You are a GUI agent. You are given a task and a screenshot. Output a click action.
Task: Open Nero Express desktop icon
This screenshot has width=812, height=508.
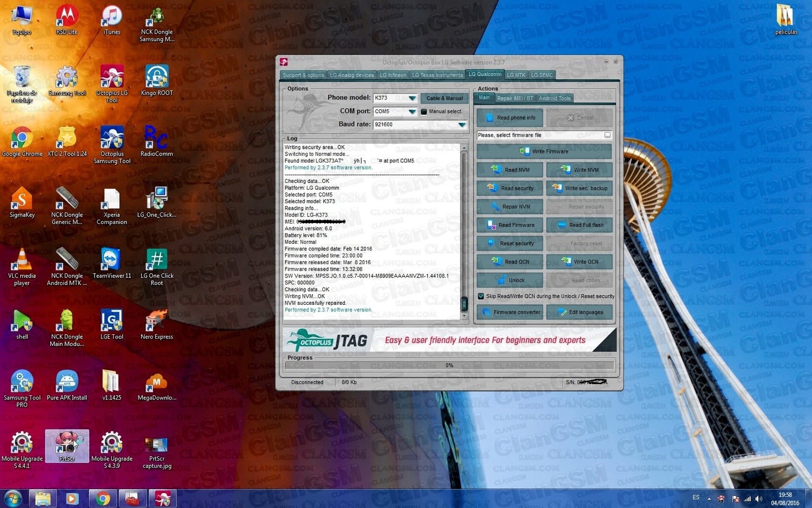[x=157, y=325]
